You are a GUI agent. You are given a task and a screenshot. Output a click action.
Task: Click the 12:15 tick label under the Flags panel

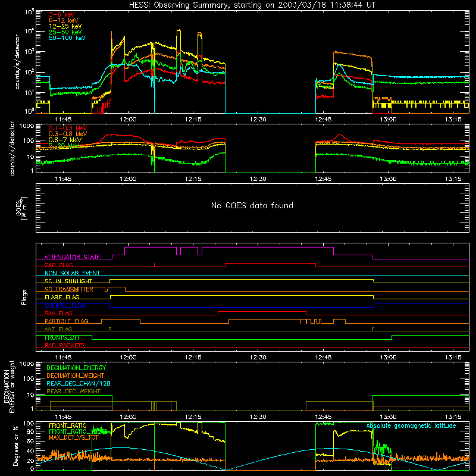pos(193,358)
